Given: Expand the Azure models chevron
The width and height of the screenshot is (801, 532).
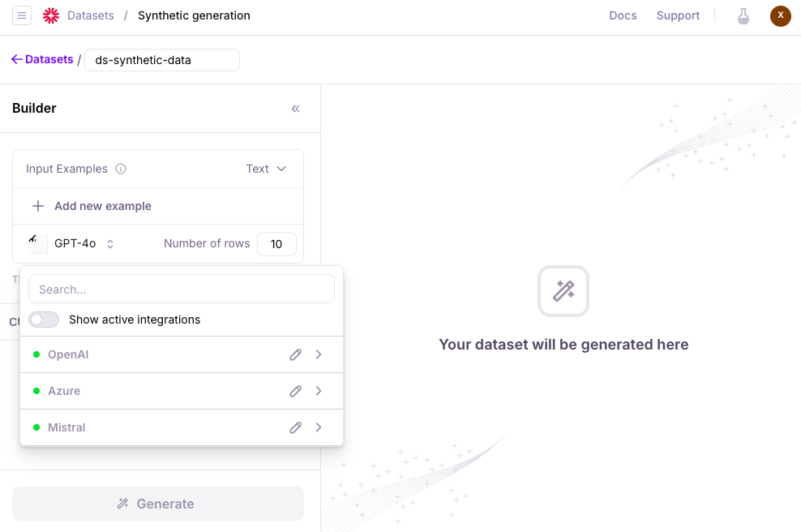Looking at the screenshot, I should [x=319, y=391].
